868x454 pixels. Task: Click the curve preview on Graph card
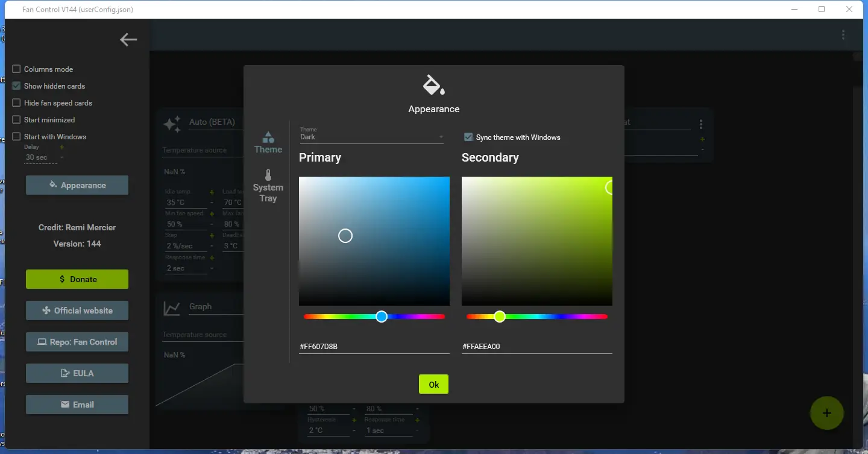click(x=200, y=384)
